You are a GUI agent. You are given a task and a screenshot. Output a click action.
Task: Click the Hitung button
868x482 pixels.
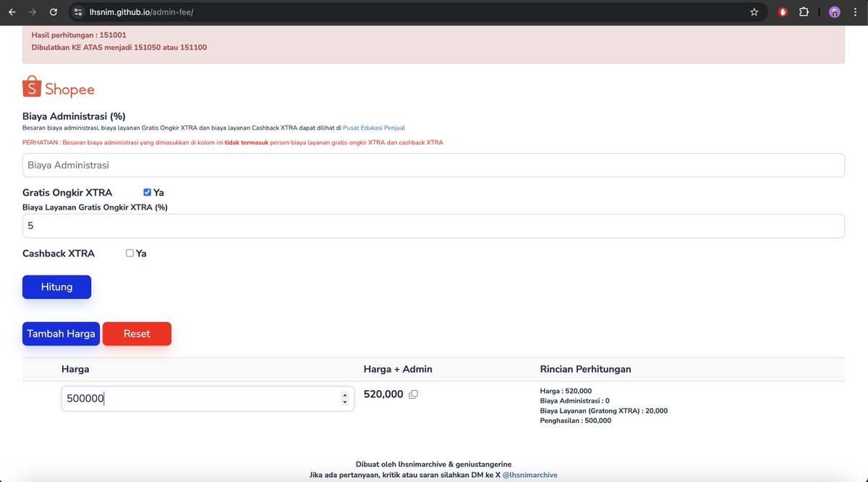click(56, 287)
